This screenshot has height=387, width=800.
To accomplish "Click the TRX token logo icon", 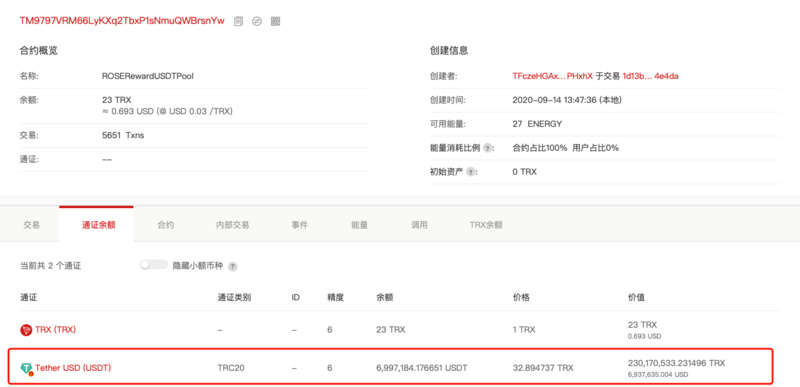I will (x=26, y=330).
